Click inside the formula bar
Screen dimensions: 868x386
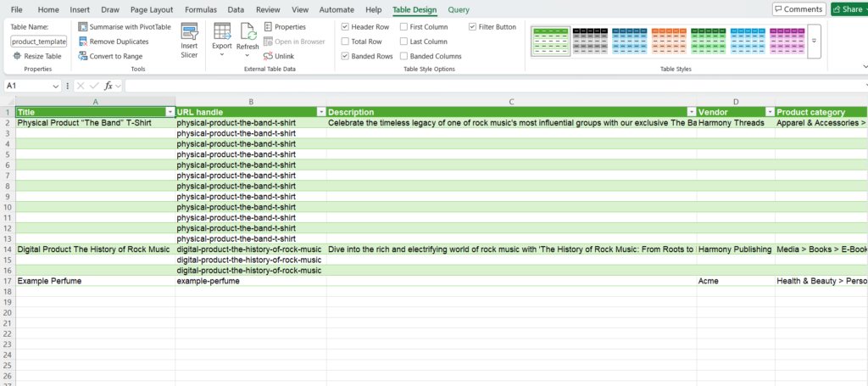click(495, 86)
